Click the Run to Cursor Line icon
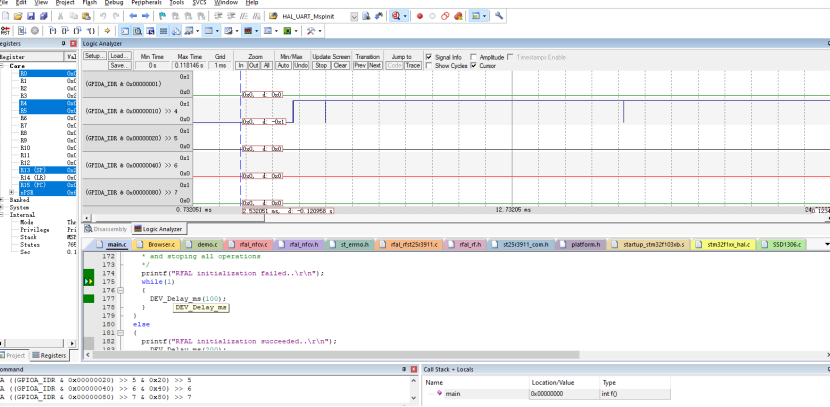 pyautogui.click(x=91, y=31)
